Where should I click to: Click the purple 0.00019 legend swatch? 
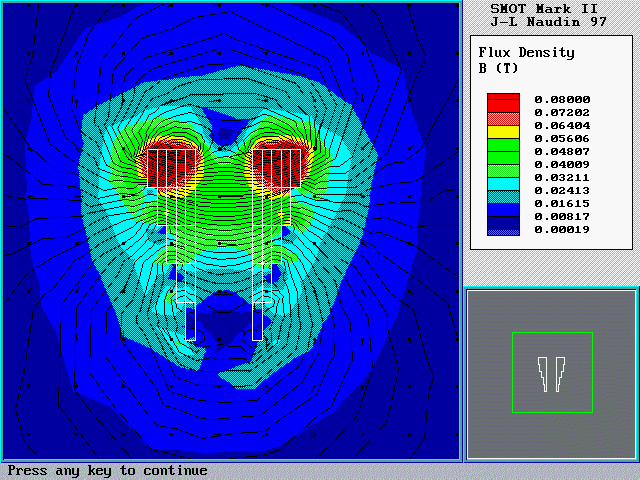click(503, 233)
